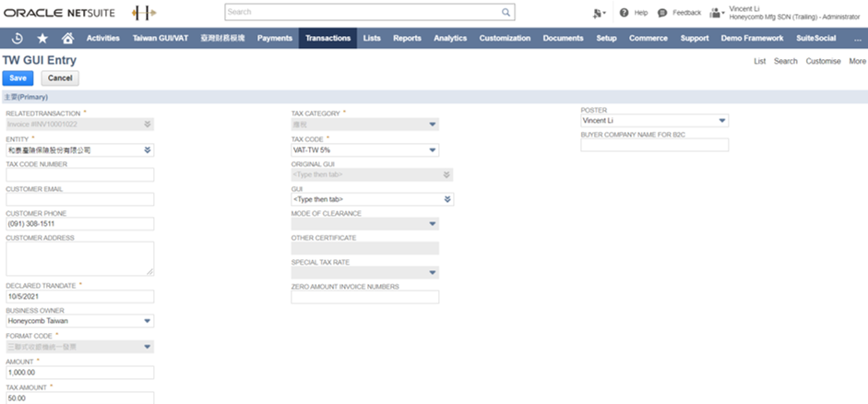Click the Customer Address text area
The height and width of the screenshot is (404, 868).
79,258
